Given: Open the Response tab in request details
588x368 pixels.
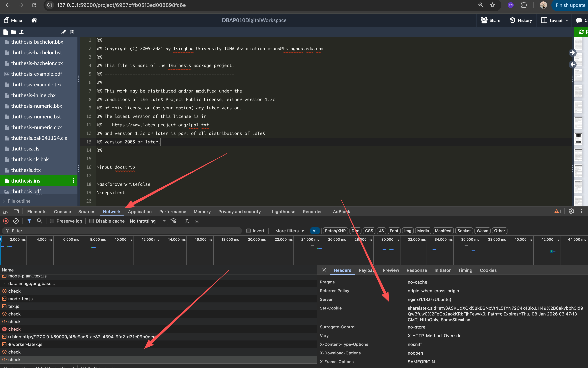Looking at the screenshot, I should click(x=416, y=270).
